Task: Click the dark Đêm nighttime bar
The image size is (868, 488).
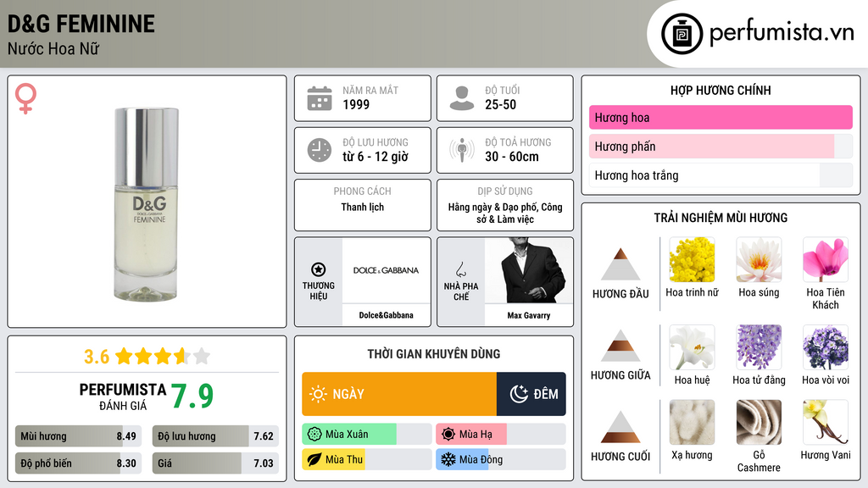Action: [x=531, y=394]
